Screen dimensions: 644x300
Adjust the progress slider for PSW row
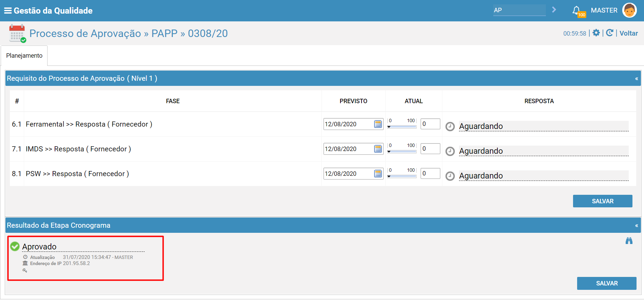point(402,176)
